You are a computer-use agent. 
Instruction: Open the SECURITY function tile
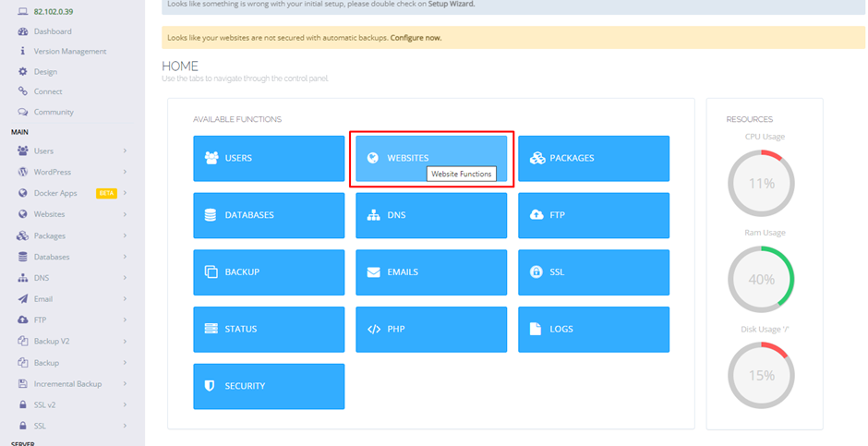(x=269, y=386)
